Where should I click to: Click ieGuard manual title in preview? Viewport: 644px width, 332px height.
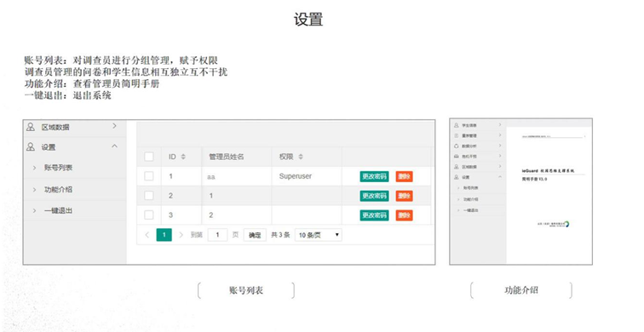[x=548, y=171]
